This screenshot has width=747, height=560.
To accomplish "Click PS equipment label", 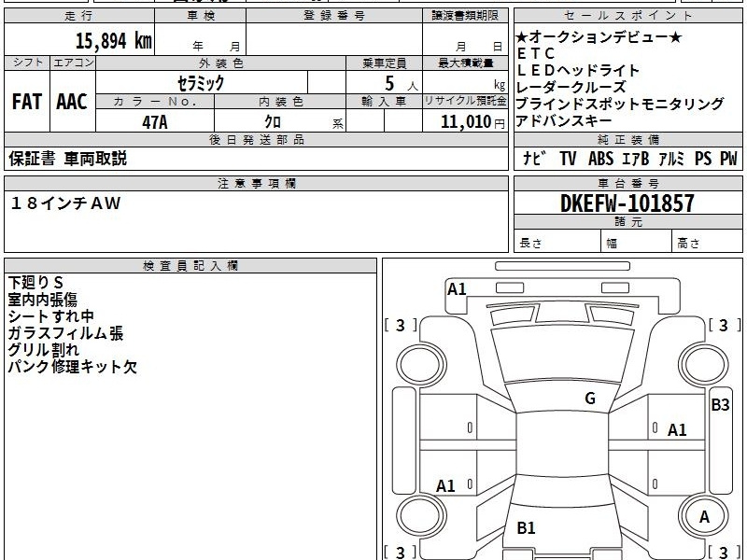I will coord(703,159).
